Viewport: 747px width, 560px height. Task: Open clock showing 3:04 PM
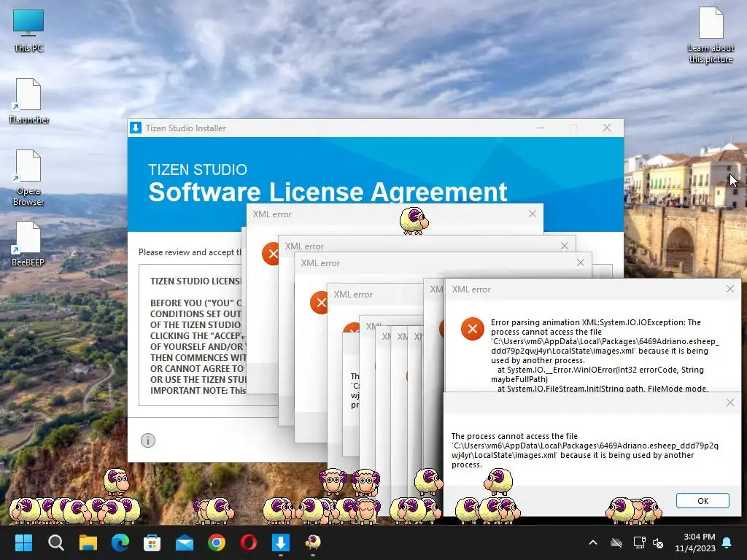pyautogui.click(x=695, y=542)
